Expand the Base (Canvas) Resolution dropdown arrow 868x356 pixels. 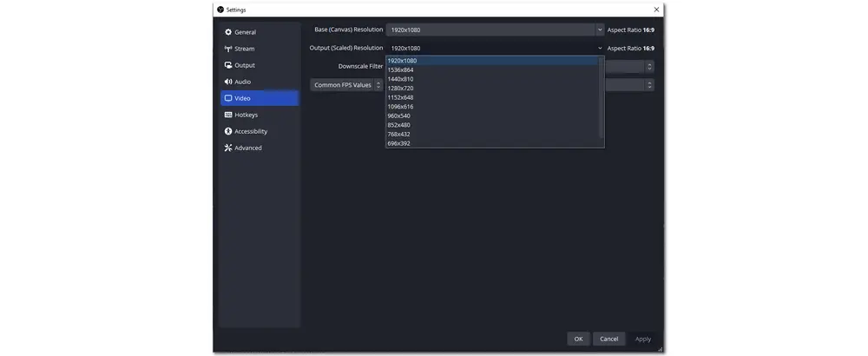(x=600, y=30)
